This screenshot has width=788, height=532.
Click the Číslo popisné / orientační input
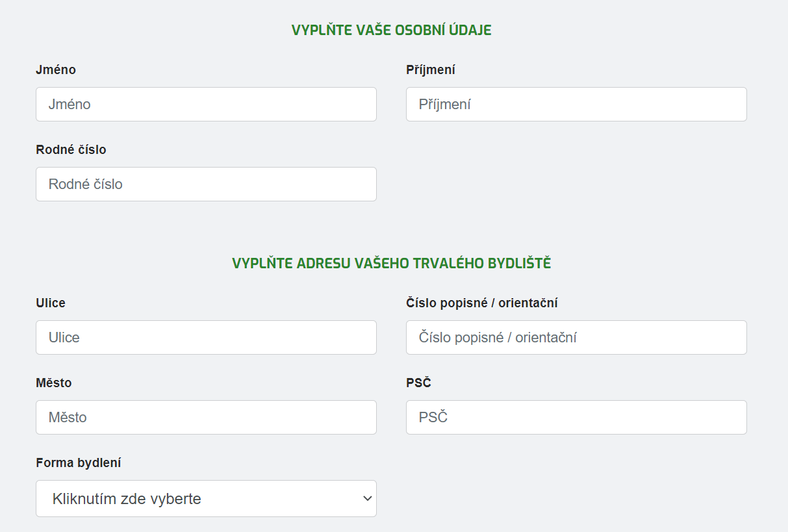(576, 337)
